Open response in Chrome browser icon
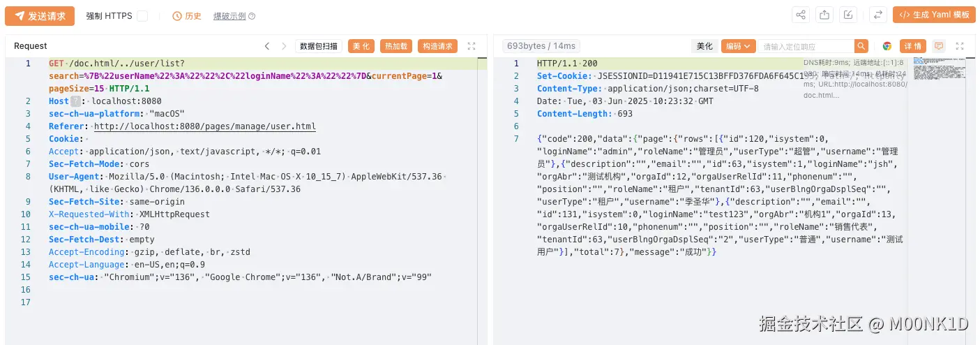The width and height of the screenshot is (980, 345). pos(887,46)
